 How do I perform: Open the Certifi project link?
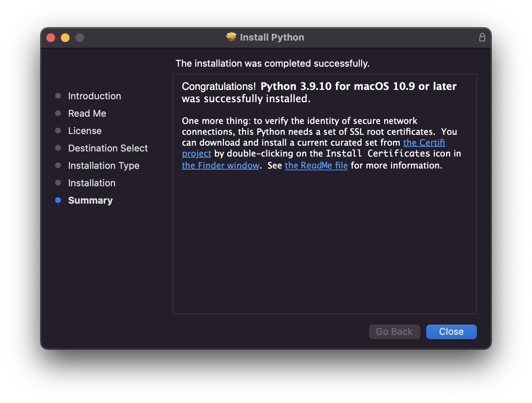click(x=424, y=143)
